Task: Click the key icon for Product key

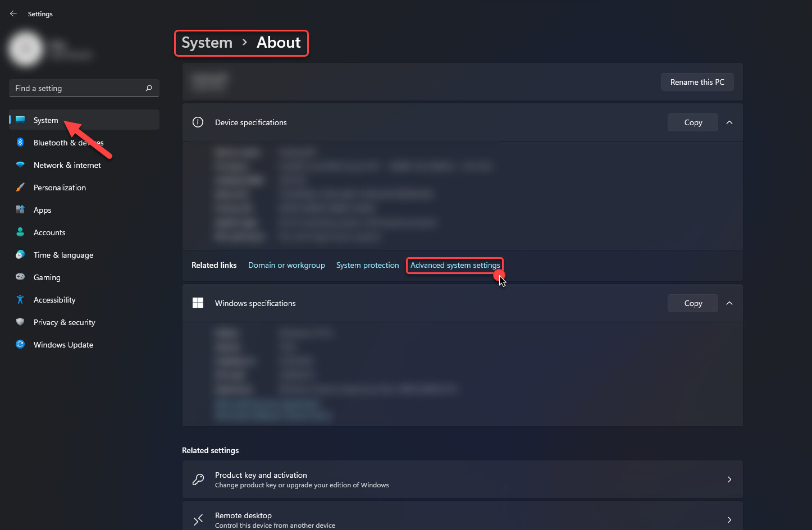Action: (198, 479)
